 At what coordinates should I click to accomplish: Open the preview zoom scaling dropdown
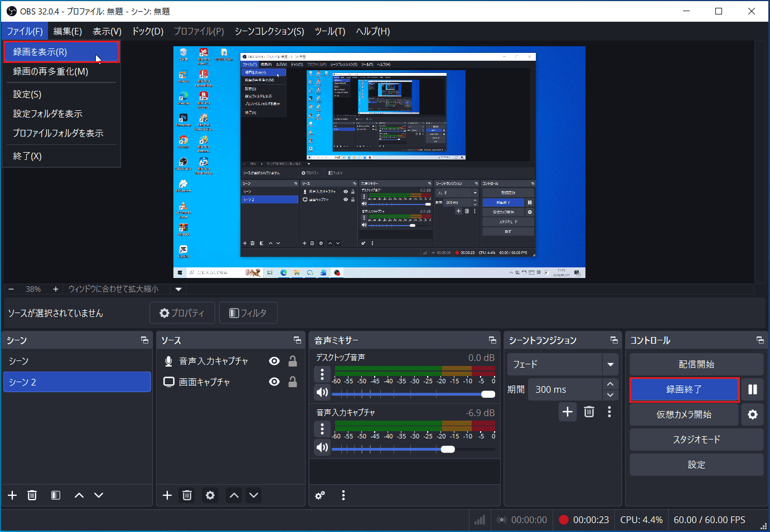click(x=178, y=289)
